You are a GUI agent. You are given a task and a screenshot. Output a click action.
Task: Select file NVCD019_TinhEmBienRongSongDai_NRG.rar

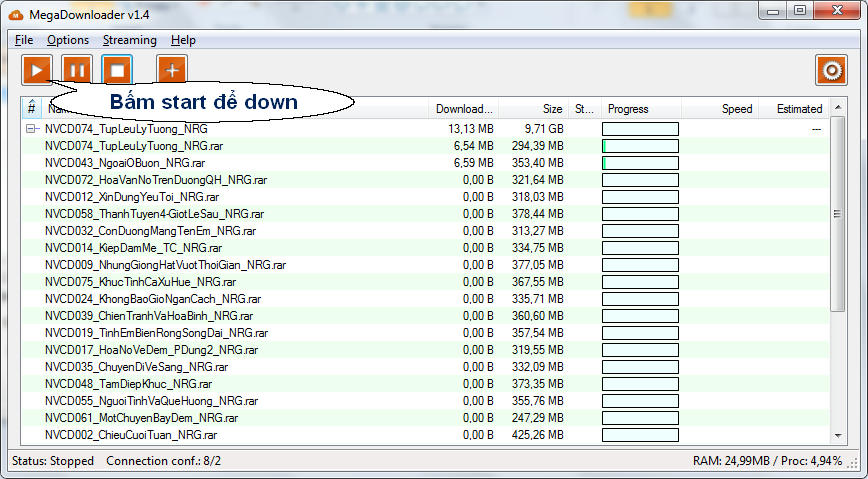point(157,333)
